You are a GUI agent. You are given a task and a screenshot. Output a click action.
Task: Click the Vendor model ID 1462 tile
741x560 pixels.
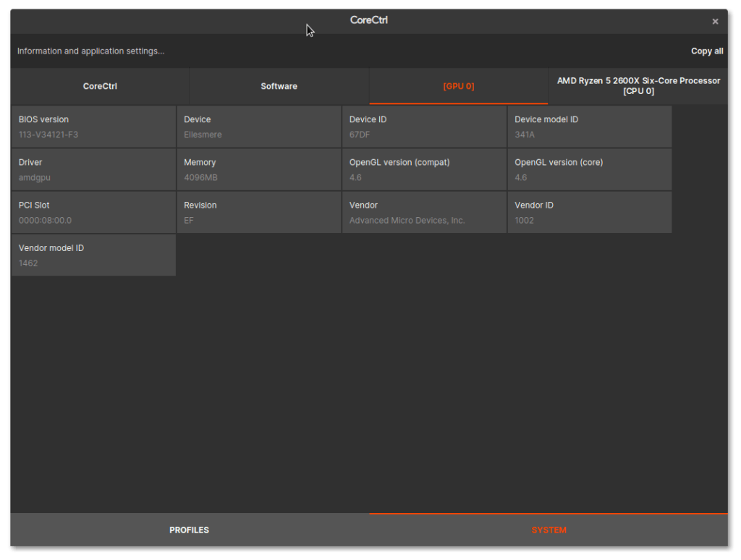(93, 255)
